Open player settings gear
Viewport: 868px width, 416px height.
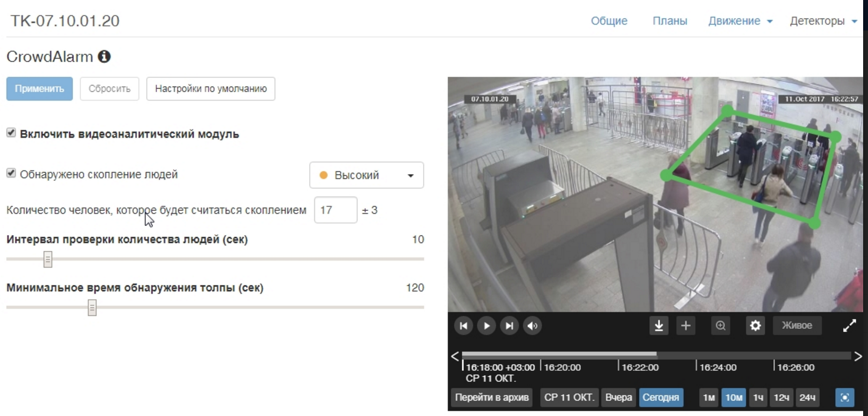(755, 326)
